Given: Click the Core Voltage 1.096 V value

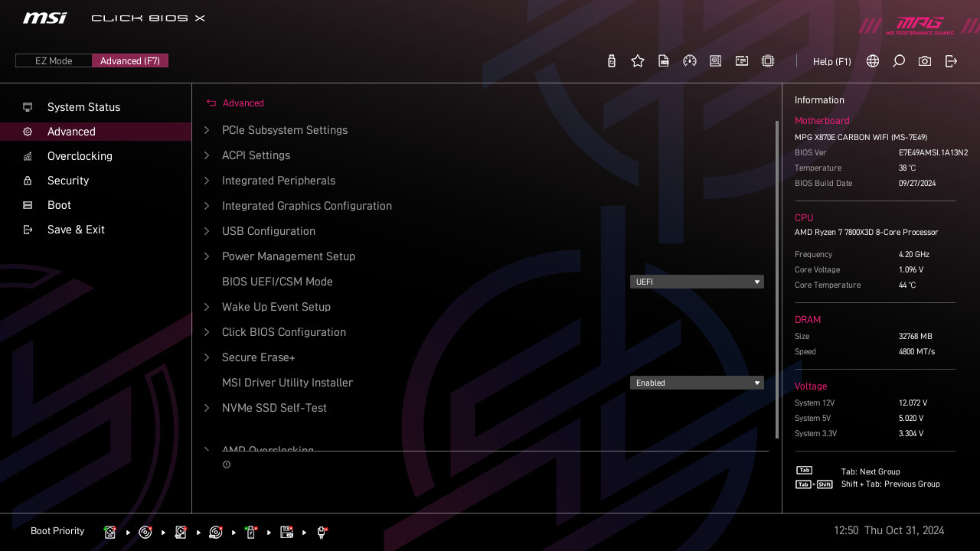Looking at the screenshot, I should 911,270.
